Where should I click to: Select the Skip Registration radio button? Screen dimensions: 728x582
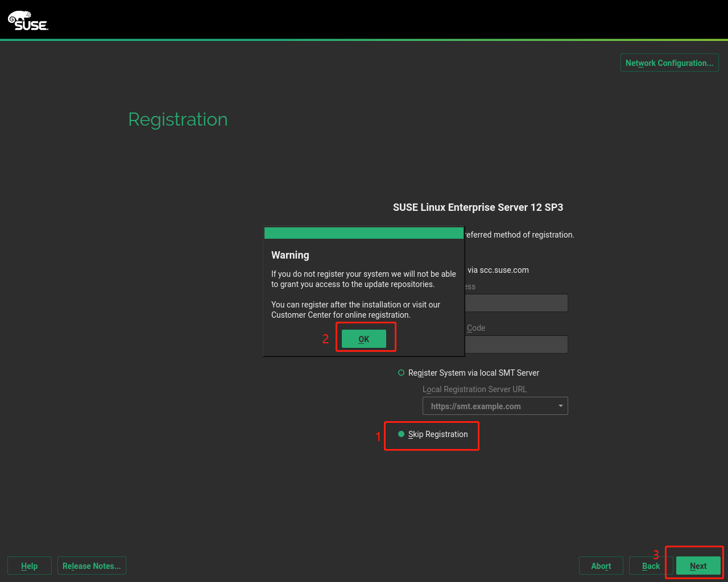coord(401,434)
